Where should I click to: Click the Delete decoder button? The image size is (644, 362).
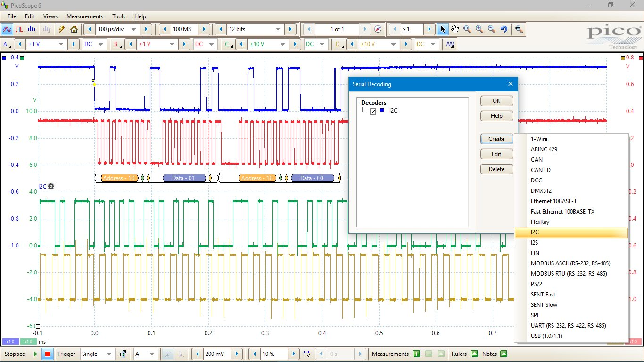click(496, 169)
